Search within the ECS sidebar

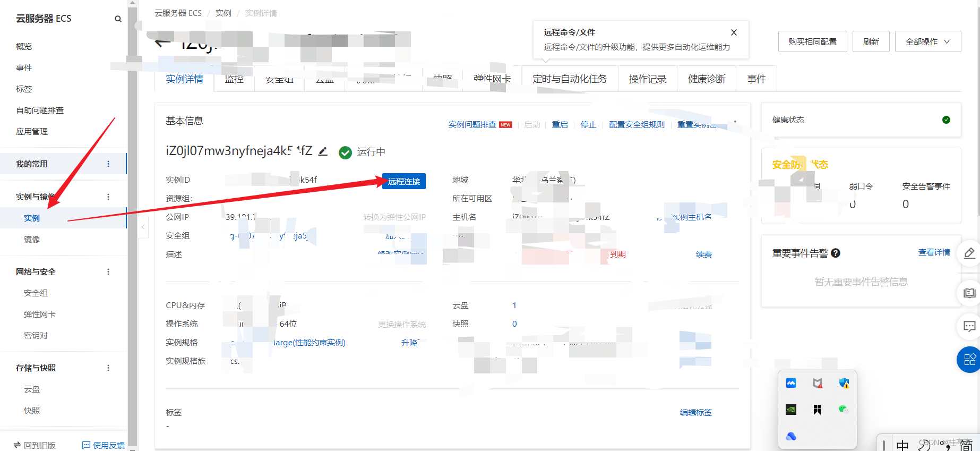coord(118,19)
